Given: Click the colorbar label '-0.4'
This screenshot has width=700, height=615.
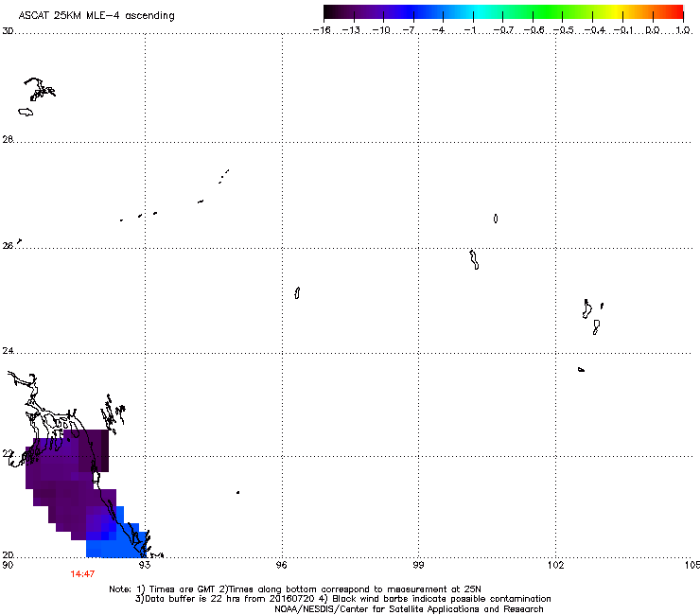Looking at the screenshot, I should pyautogui.click(x=595, y=30).
